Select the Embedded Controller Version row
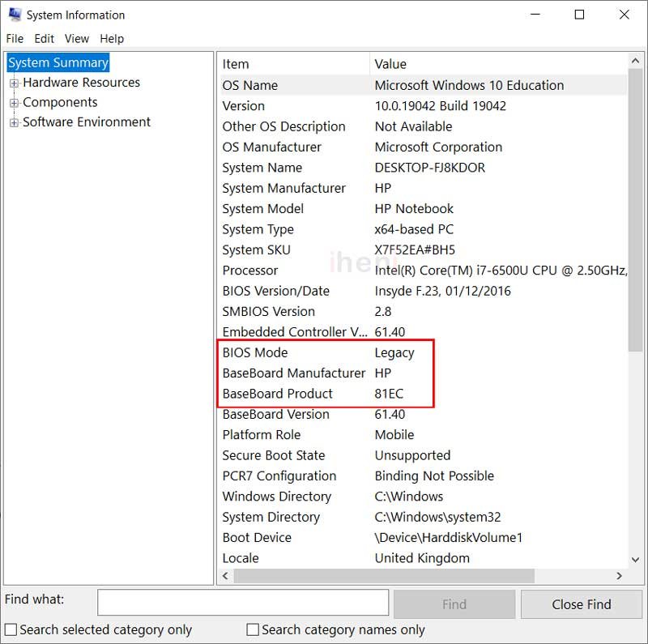The width and height of the screenshot is (648, 644). pos(422,332)
